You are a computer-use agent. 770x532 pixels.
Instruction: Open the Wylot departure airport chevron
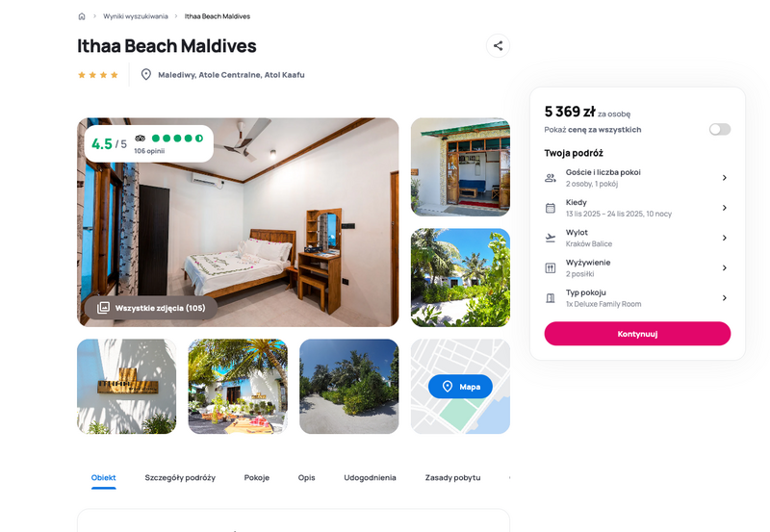[725, 238]
